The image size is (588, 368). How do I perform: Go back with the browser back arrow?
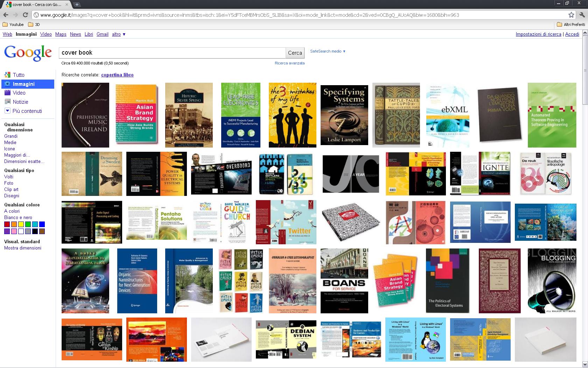point(6,15)
